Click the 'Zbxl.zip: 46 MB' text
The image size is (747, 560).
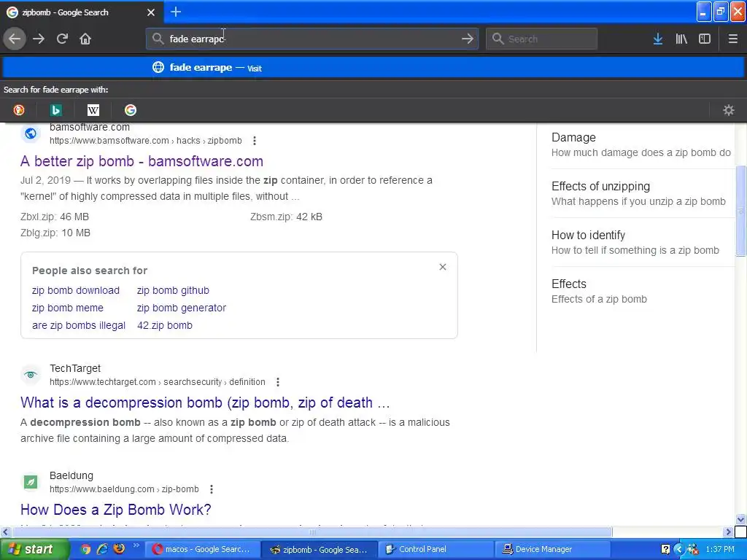(55, 217)
